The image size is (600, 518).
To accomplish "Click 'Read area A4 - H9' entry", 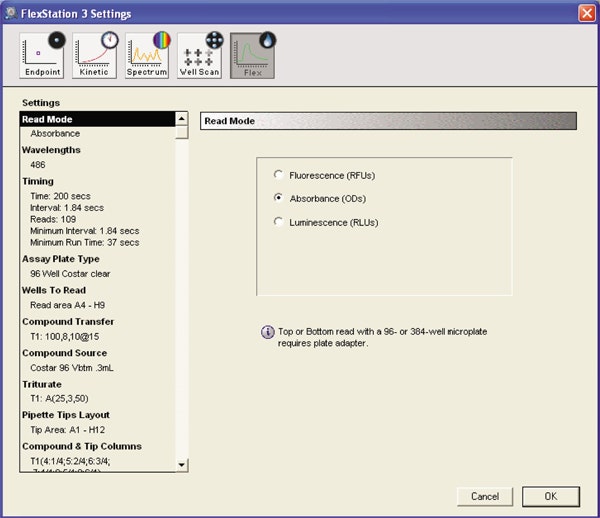I will [67, 305].
